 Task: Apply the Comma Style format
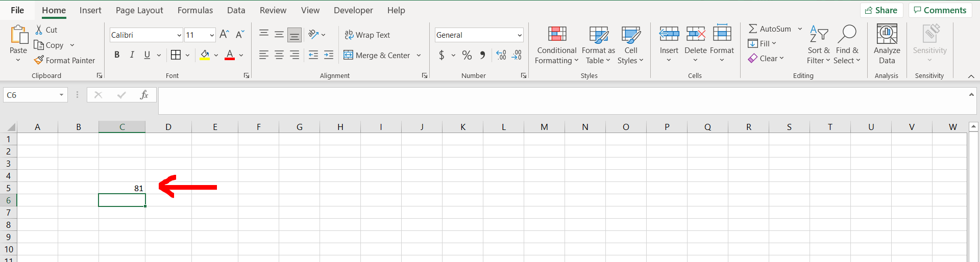(482, 55)
